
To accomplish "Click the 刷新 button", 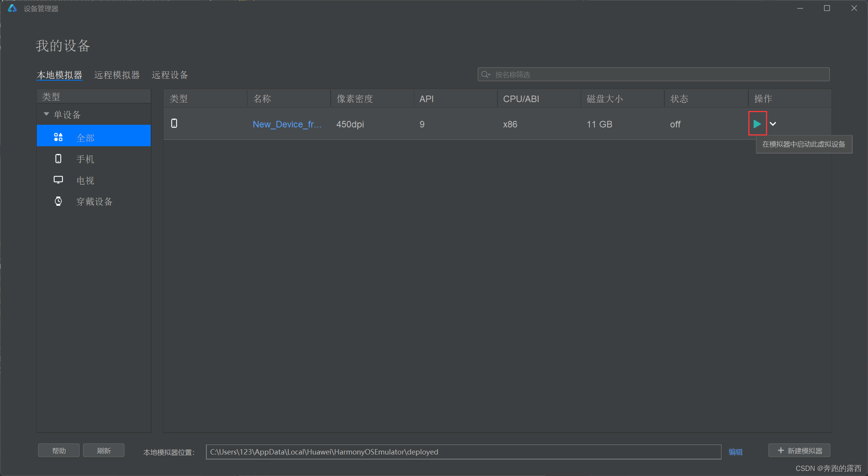I will click(104, 451).
